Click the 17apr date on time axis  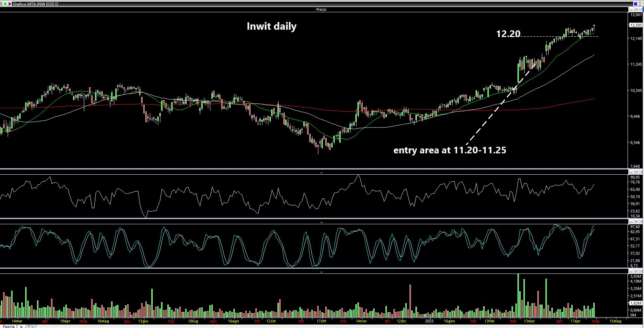tap(575, 321)
